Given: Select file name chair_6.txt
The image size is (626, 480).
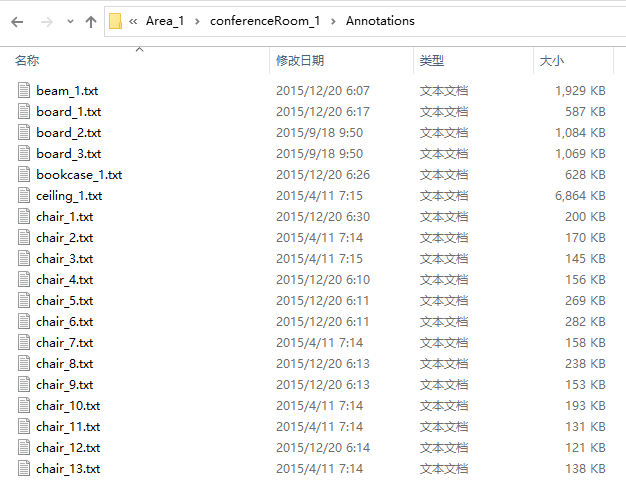Looking at the screenshot, I should point(65,322).
